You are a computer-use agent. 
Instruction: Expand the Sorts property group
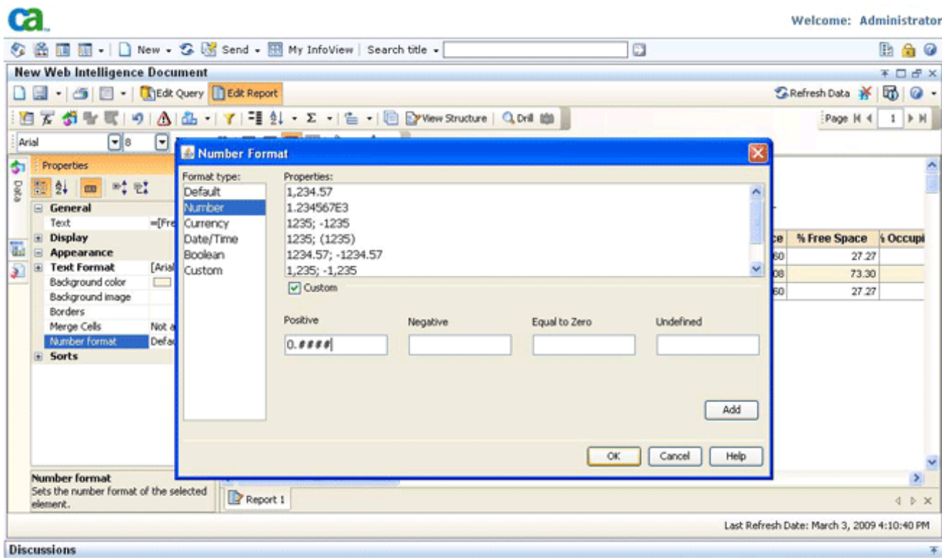point(40,357)
